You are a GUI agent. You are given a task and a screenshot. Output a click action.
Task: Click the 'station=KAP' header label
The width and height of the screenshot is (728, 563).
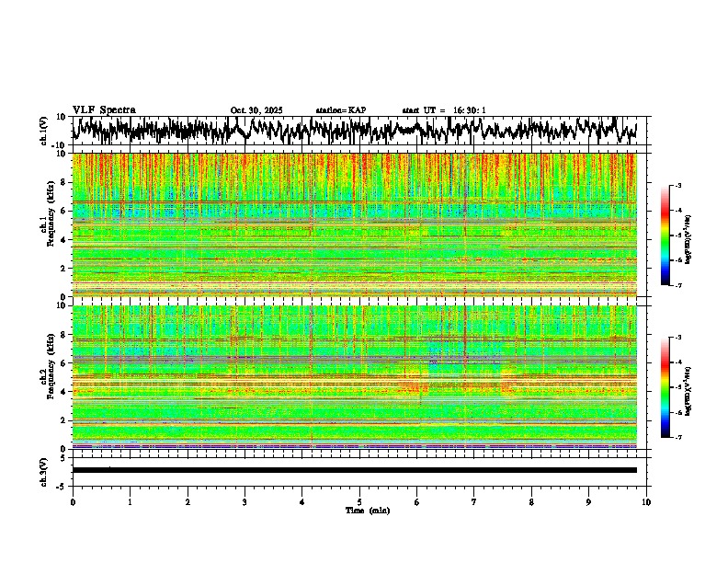tap(341, 110)
